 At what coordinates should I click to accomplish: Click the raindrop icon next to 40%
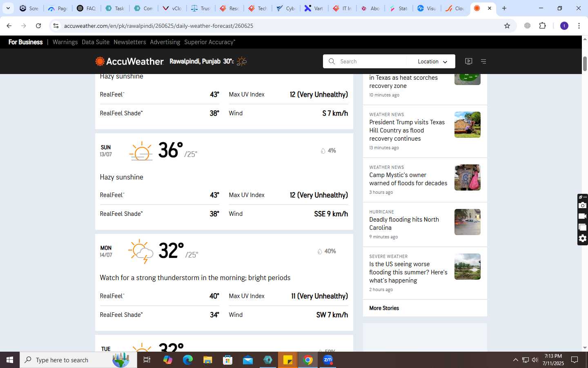320,251
